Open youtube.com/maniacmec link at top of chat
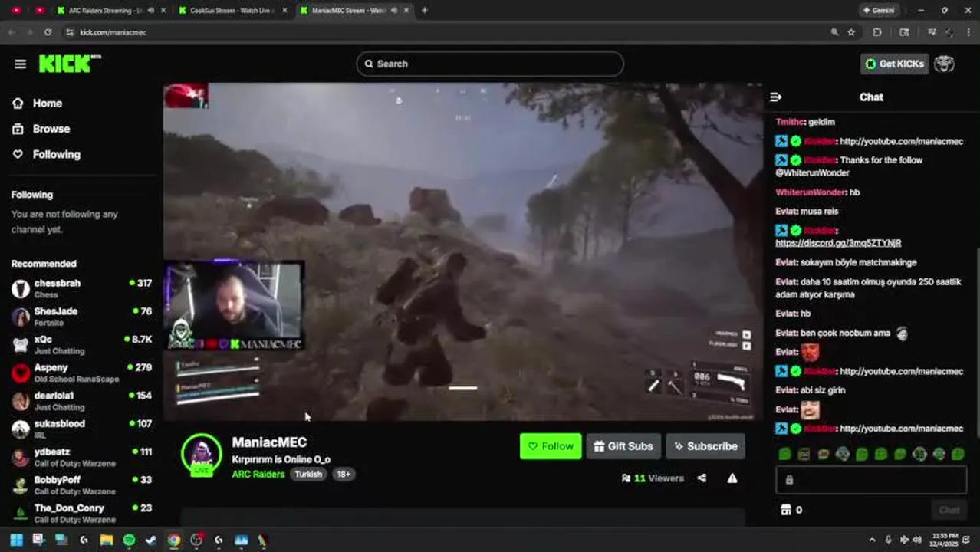 coord(901,141)
